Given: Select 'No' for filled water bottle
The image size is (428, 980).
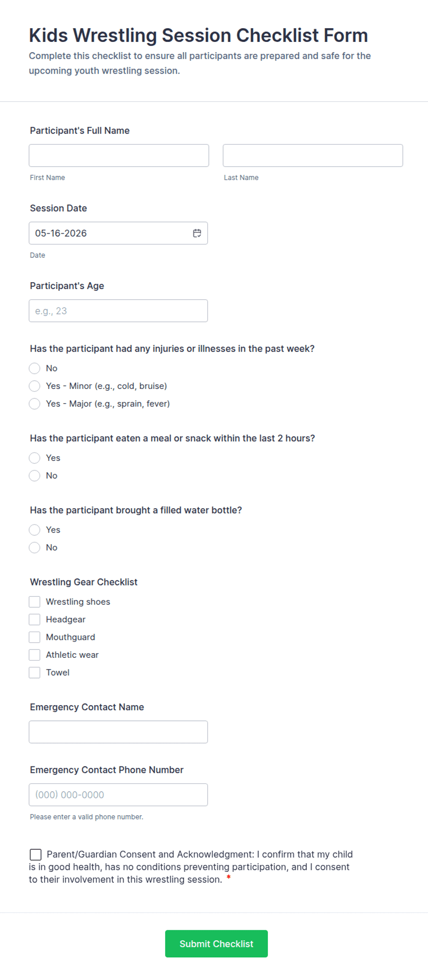Looking at the screenshot, I should click(x=35, y=547).
